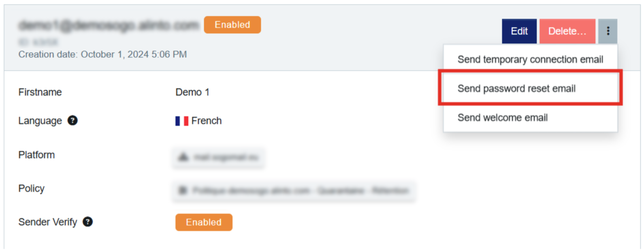Click the icon in the Policy chip
644x252 pixels.
pos(183,190)
